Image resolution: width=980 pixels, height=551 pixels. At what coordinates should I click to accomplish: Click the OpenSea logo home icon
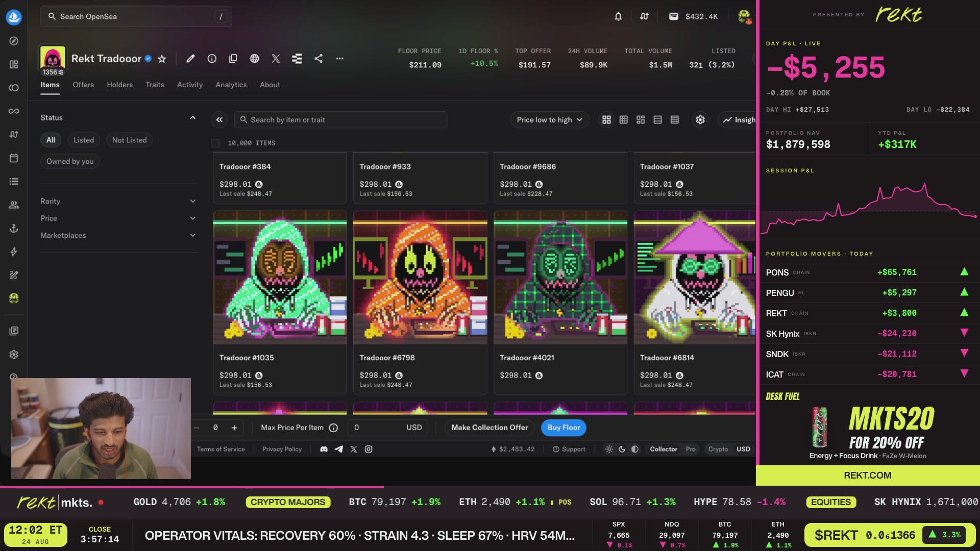point(14,17)
